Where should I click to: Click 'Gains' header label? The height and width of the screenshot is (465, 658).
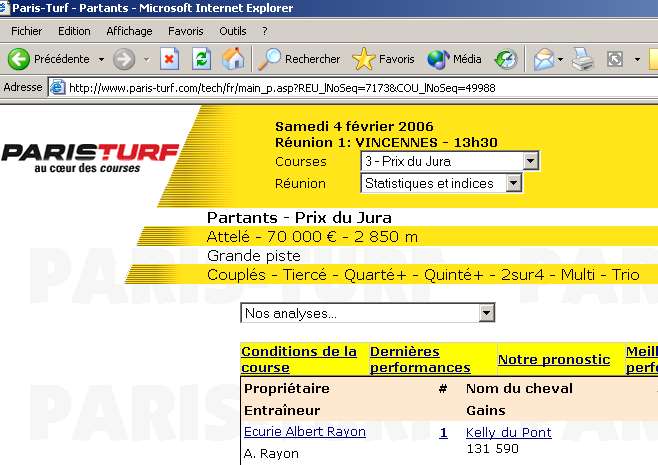click(x=486, y=410)
